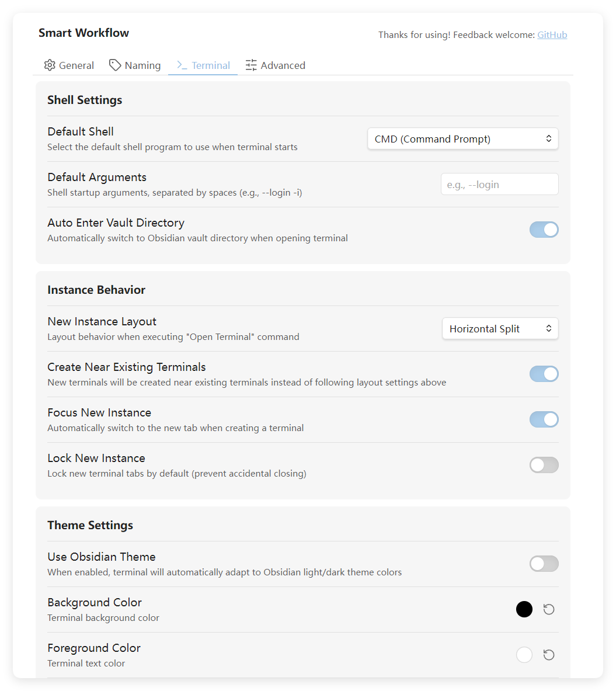Open the Advanced tab
Screen dimensions: 616x691
pos(283,65)
